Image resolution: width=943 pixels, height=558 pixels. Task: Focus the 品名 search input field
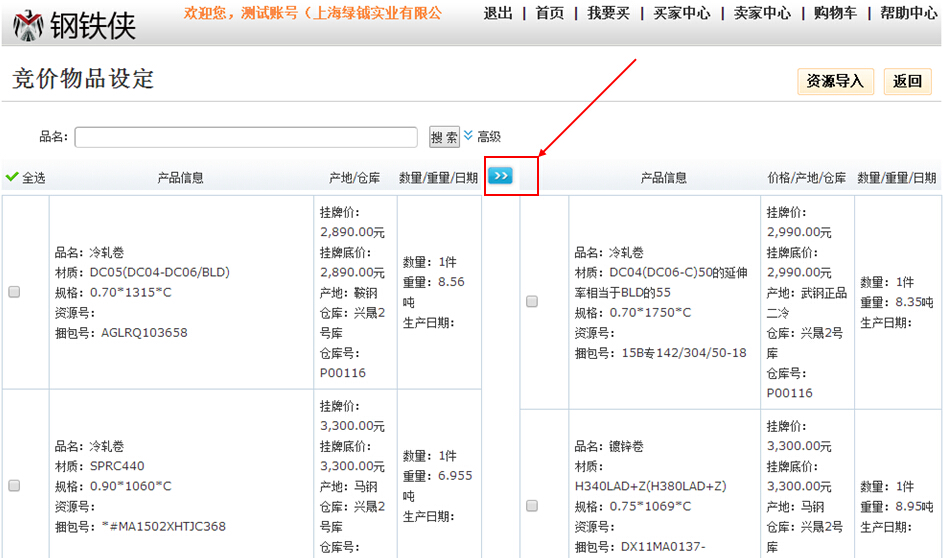pos(246,137)
